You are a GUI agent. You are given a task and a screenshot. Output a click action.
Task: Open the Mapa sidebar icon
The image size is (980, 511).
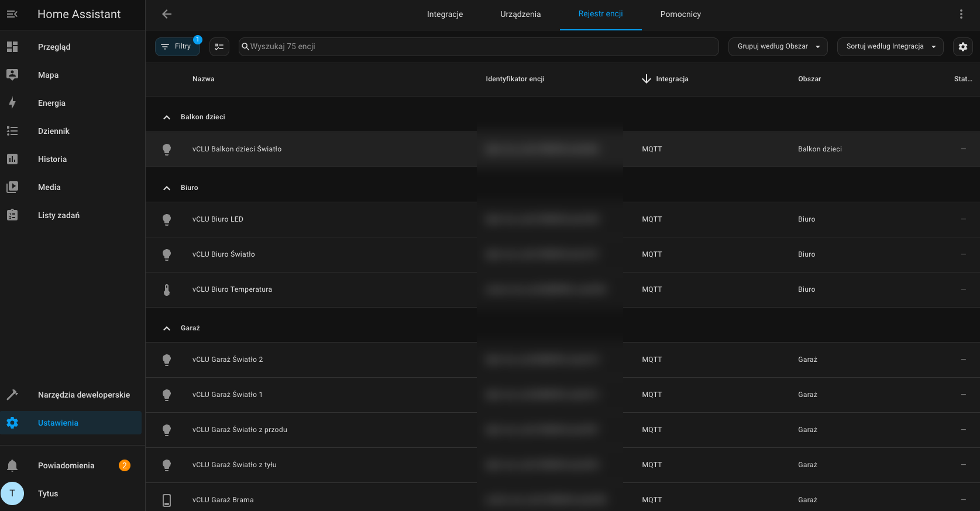point(12,75)
